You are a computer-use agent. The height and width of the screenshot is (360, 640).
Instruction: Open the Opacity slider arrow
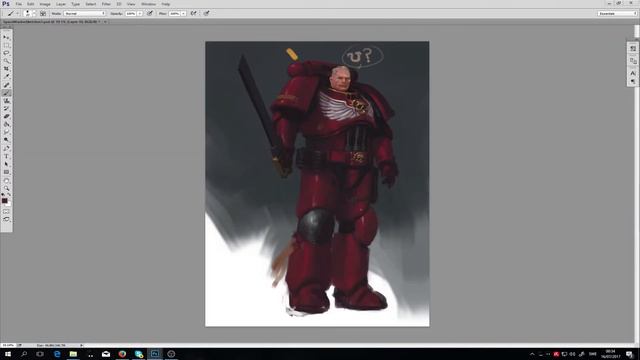click(x=140, y=13)
